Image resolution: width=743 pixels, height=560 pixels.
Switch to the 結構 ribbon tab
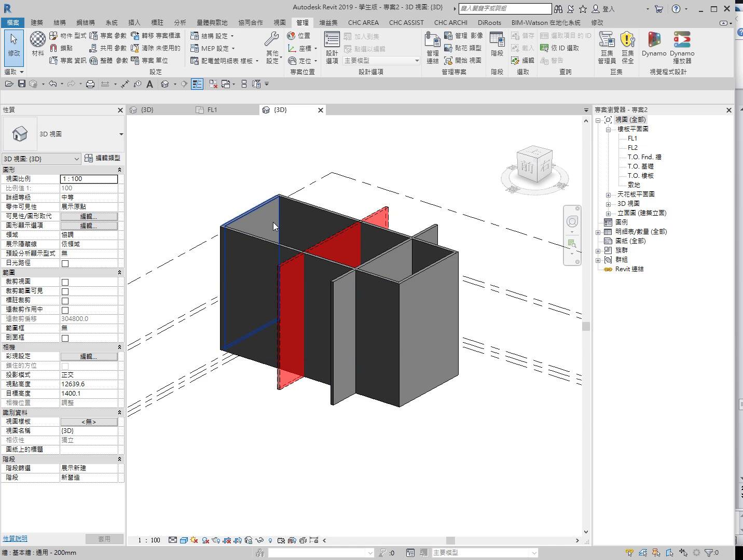click(60, 22)
